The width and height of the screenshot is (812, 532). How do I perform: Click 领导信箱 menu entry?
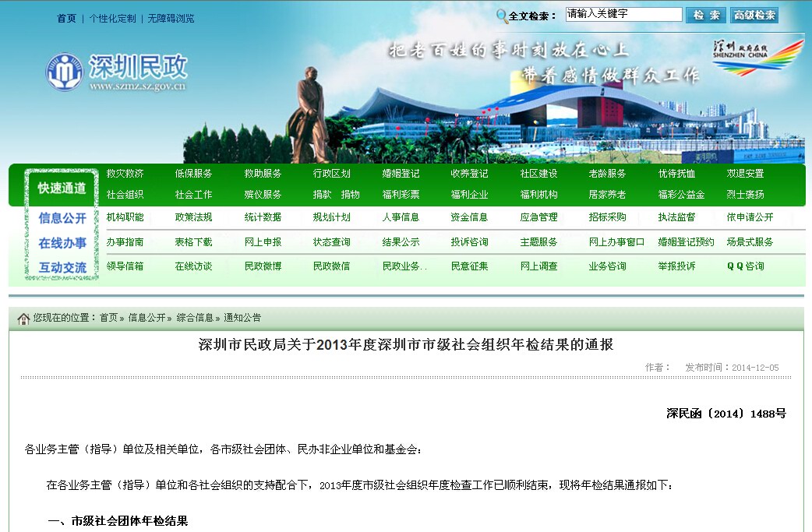[125, 266]
